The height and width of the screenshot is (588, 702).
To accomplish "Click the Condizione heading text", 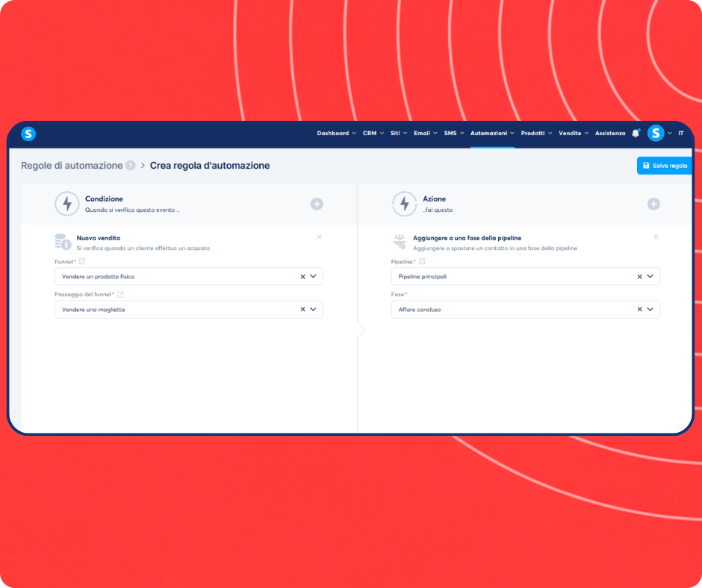I will pos(104,198).
